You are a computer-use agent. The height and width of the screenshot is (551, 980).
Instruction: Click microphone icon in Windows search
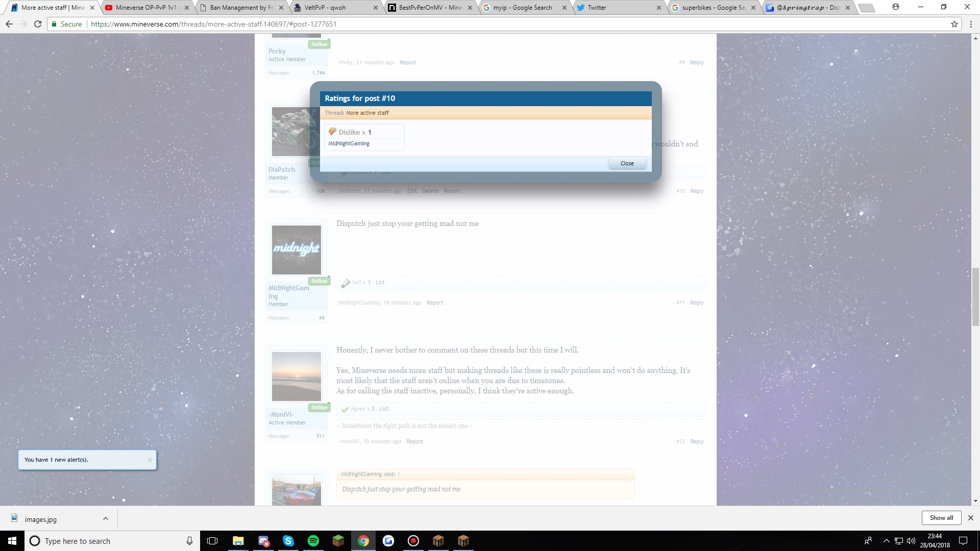(x=189, y=541)
